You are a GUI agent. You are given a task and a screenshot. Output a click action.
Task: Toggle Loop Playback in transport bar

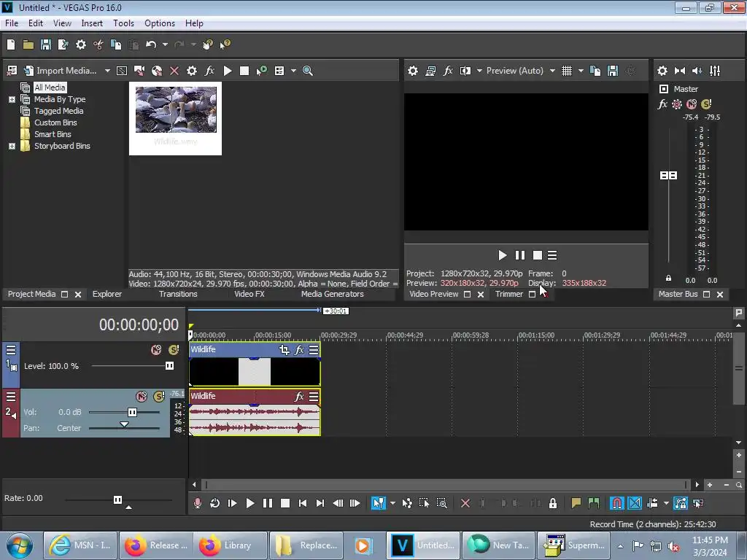pos(215,503)
